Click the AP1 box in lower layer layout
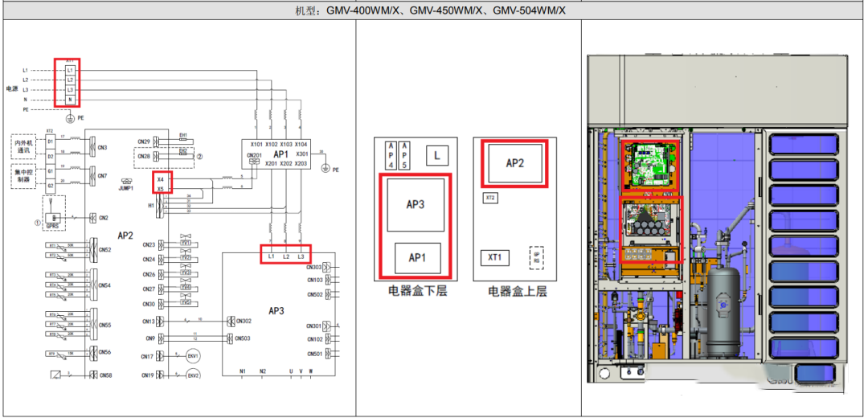Viewport: 868px width, 418px height. (x=417, y=257)
